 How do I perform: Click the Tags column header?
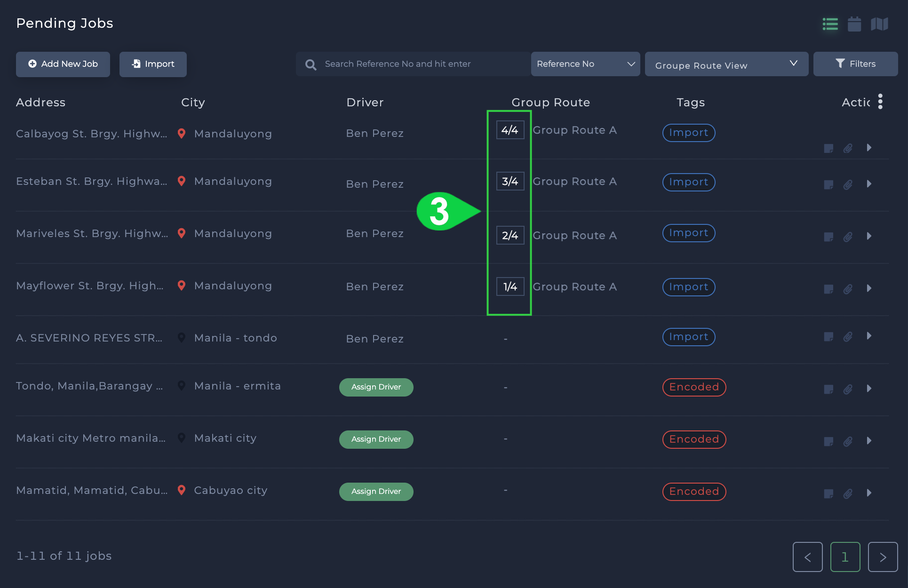(x=691, y=103)
